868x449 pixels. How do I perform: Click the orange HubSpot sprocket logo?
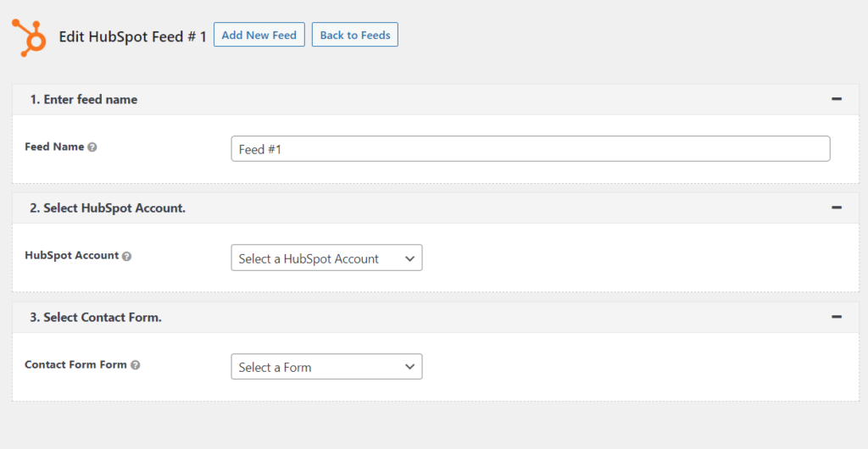pos(29,37)
